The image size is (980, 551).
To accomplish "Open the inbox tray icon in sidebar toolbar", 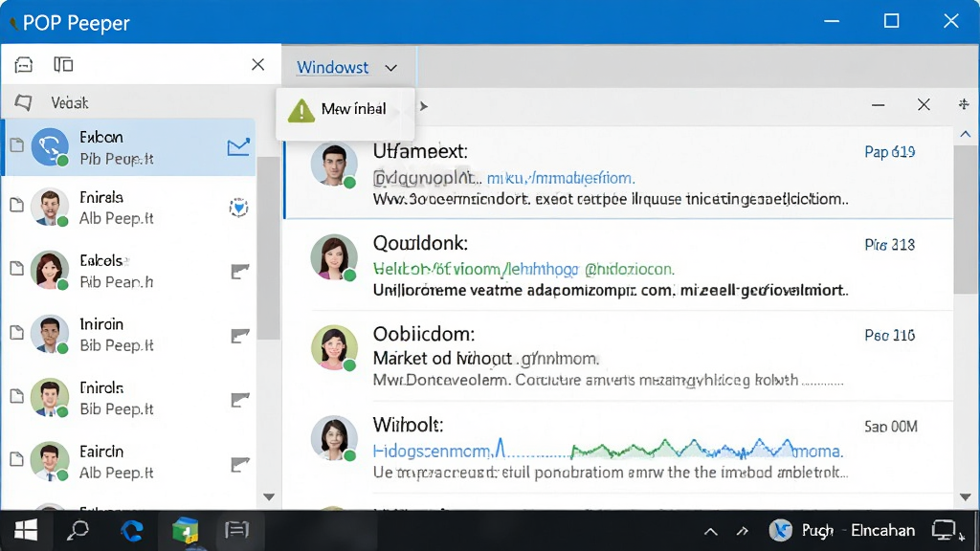I will (x=24, y=64).
